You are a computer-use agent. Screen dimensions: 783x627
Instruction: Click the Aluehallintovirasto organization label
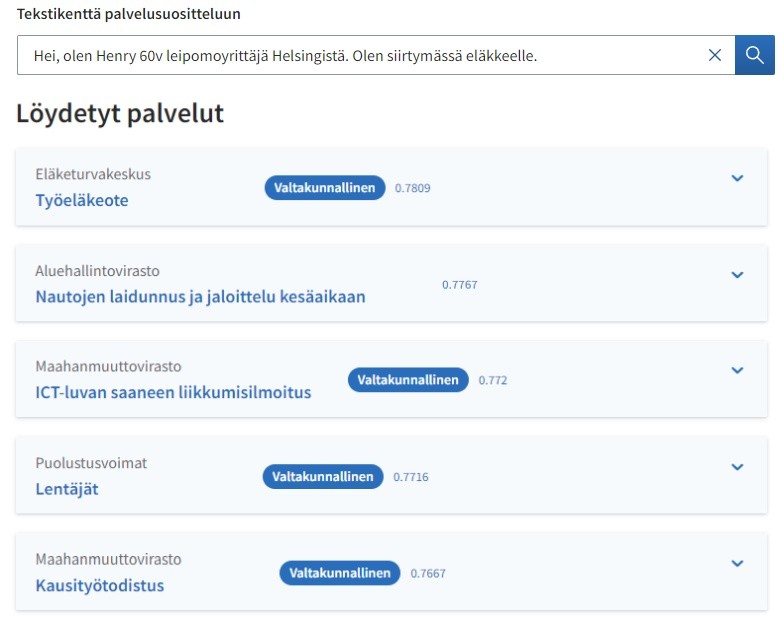coord(97,270)
